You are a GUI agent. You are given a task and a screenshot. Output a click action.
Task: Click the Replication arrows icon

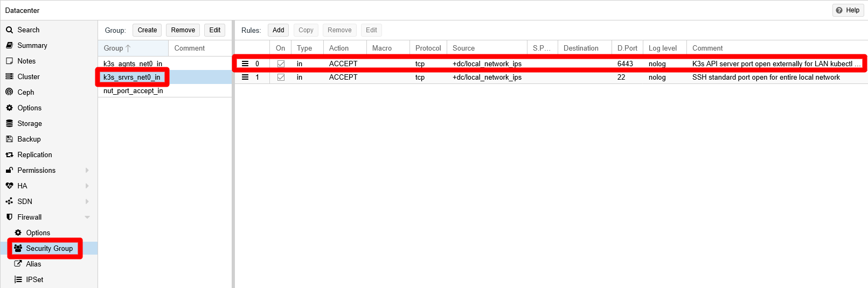pos(9,154)
